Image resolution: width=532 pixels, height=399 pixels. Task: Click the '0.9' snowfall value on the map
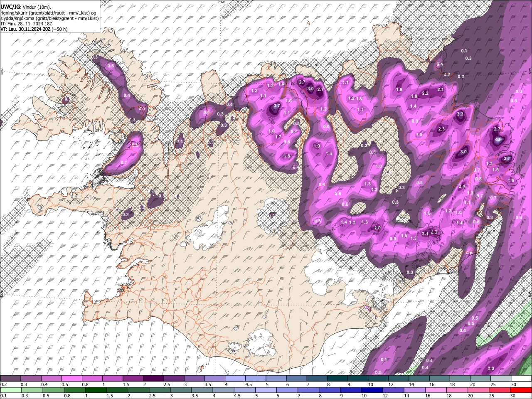click(x=393, y=239)
